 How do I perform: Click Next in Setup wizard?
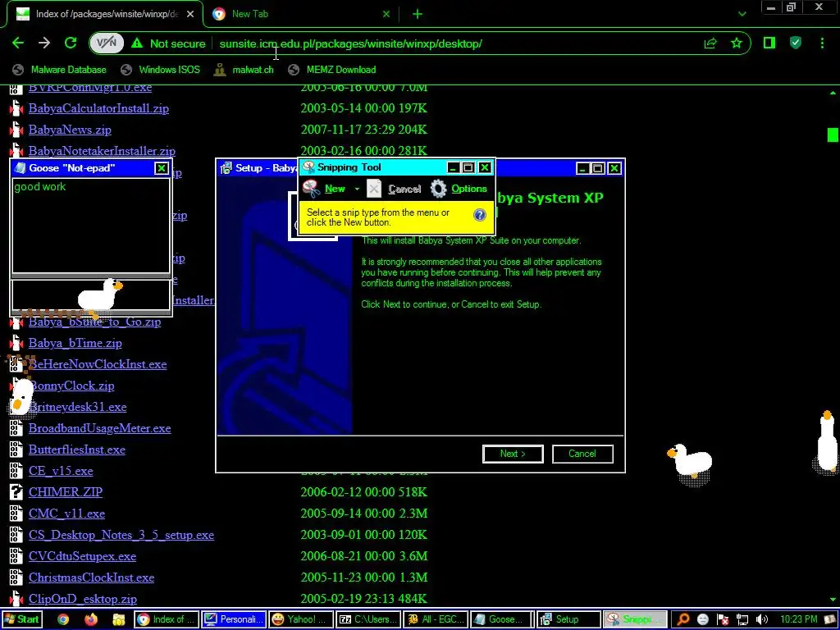(513, 454)
